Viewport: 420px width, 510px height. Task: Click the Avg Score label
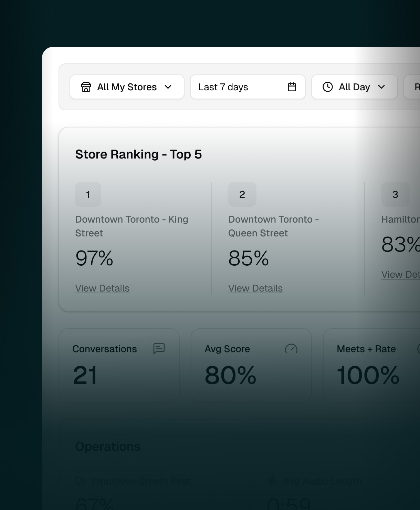pos(227,349)
